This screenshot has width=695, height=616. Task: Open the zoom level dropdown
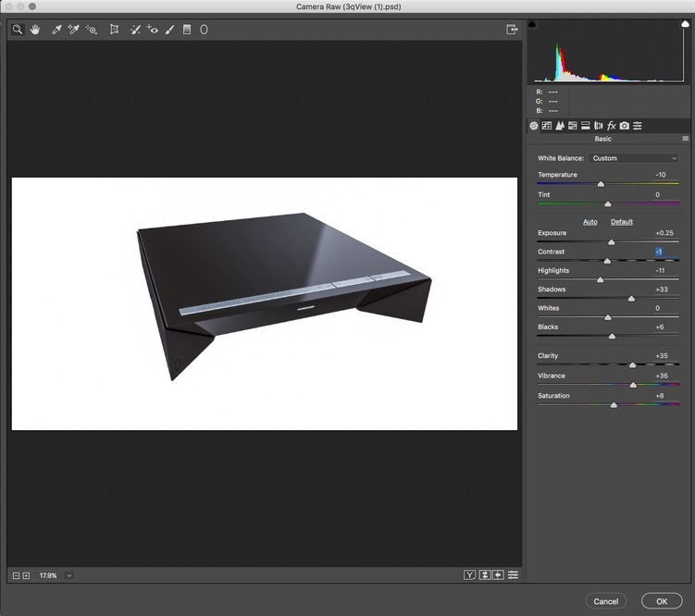[69, 575]
